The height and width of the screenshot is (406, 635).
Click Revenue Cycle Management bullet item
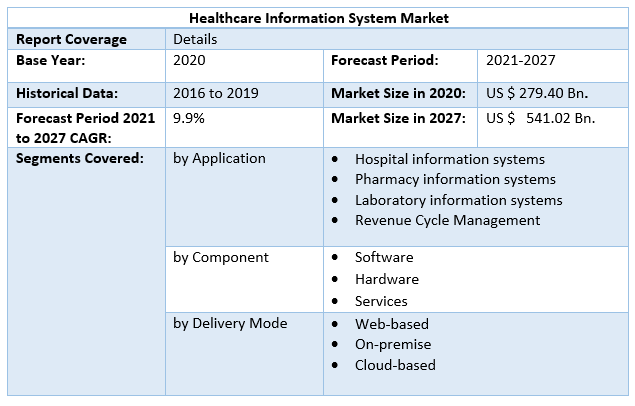click(447, 220)
